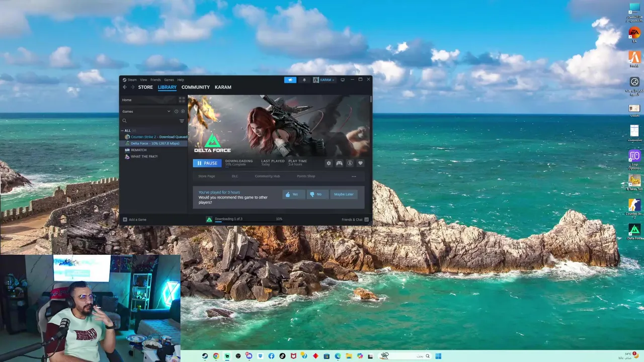Image resolution: width=644 pixels, height=362 pixels.
Task: Switch to the STORE tab
Action: tap(145, 87)
